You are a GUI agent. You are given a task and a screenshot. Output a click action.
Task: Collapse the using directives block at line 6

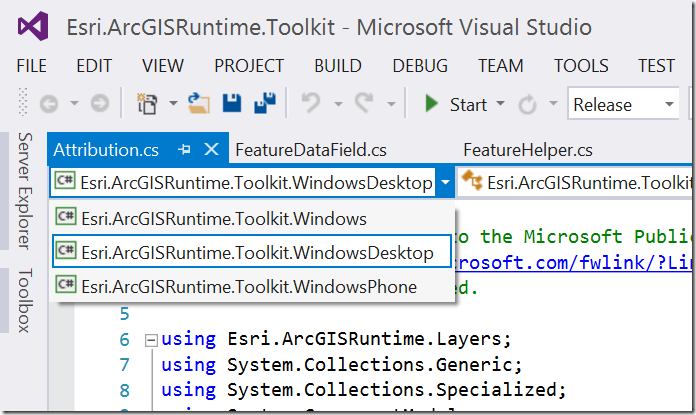[151, 340]
